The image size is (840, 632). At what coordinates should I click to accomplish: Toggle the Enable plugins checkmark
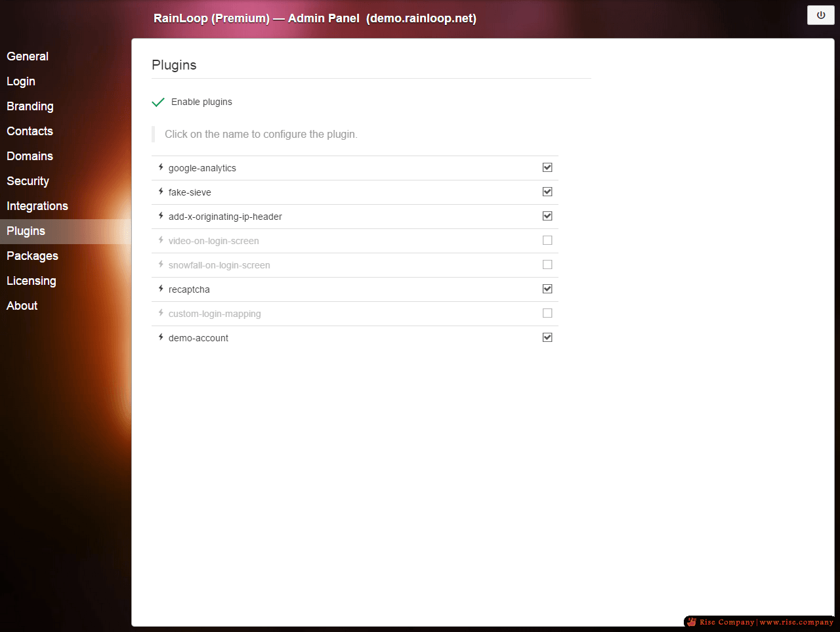158,102
